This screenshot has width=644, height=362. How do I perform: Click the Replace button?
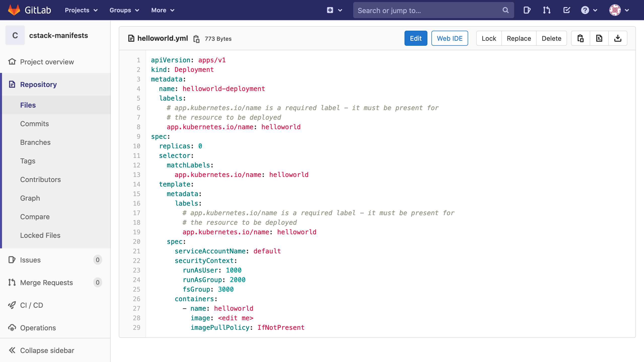tap(519, 38)
